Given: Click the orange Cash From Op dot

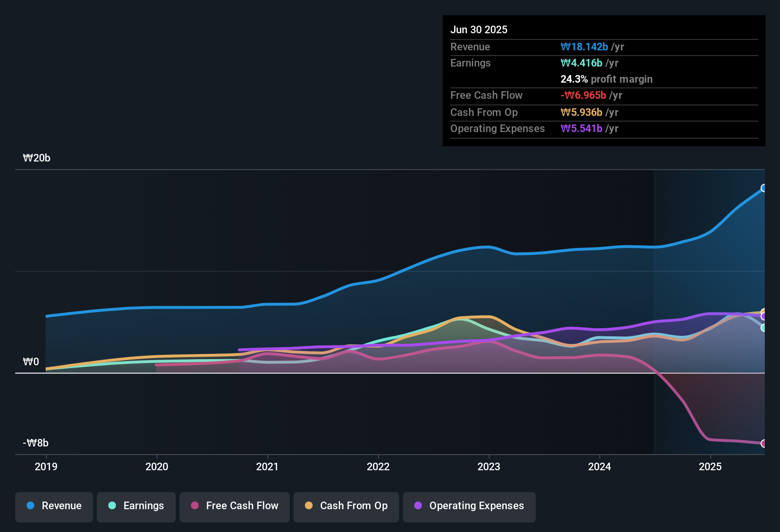Looking at the screenshot, I should click(309, 505).
